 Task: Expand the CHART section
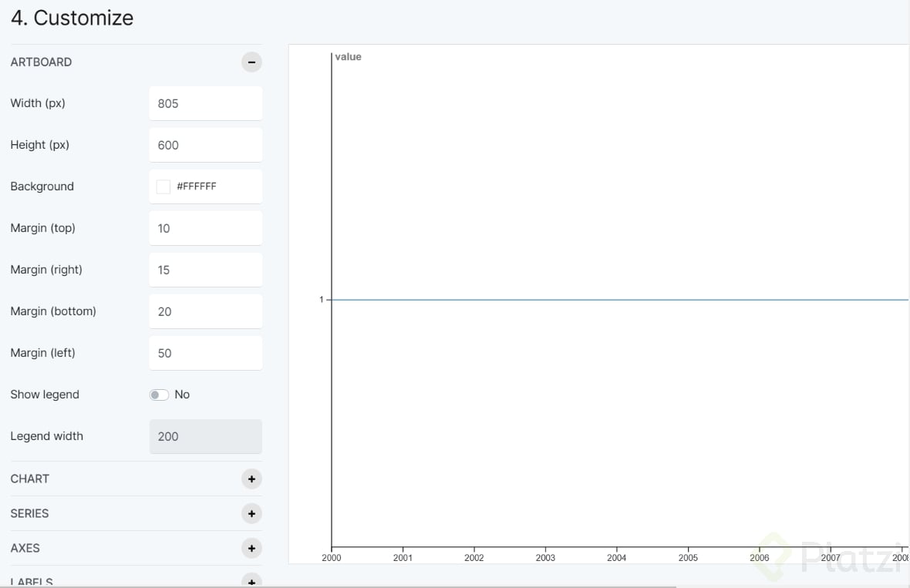click(x=251, y=479)
